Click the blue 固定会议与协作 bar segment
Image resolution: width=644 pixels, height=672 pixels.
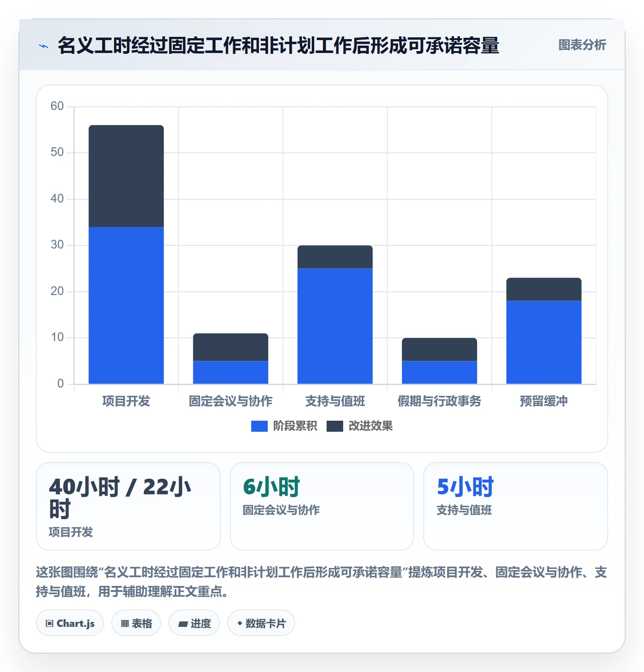coord(230,372)
